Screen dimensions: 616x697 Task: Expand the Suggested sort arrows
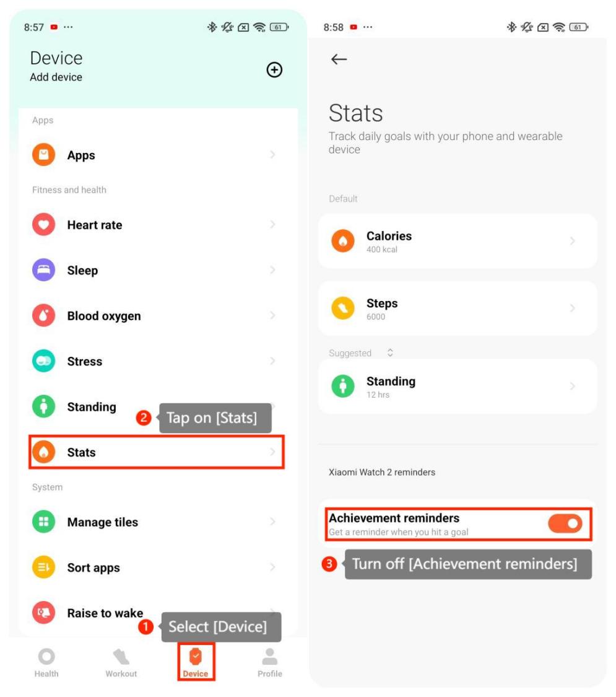coord(390,353)
